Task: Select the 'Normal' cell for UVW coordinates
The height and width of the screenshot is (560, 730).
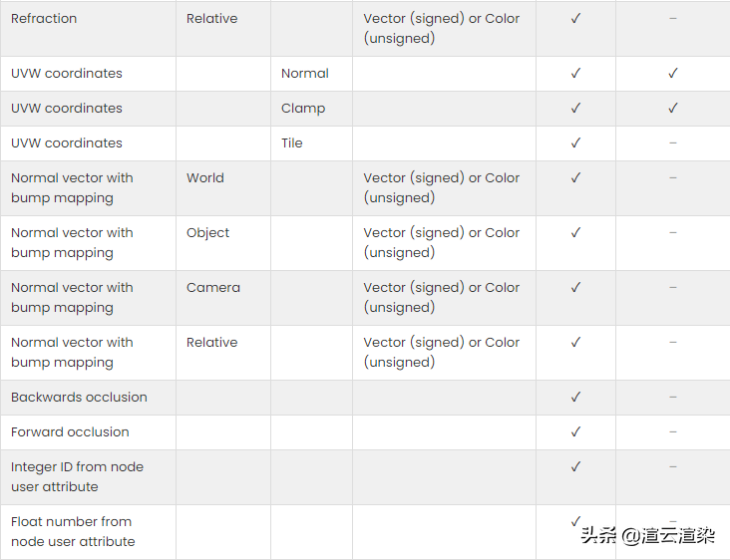Action: point(305,73)
